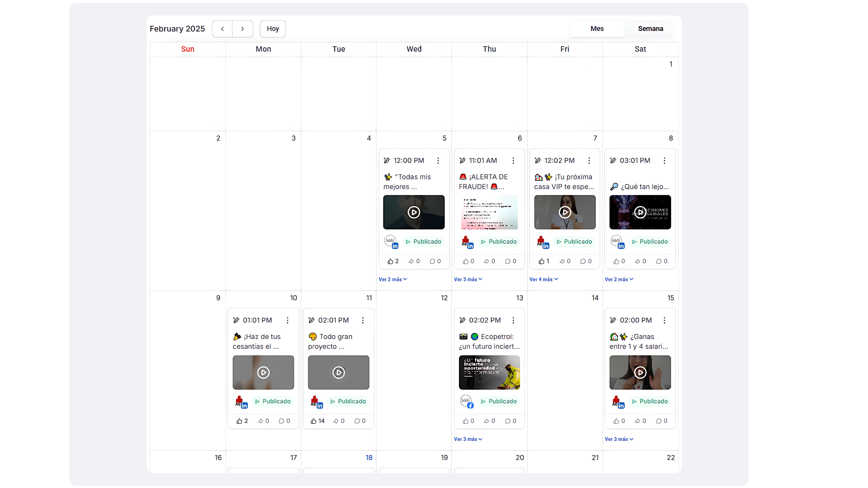Expand Ver 2 más on Saturday 8

pyautogui.click(x=619, y=279)
